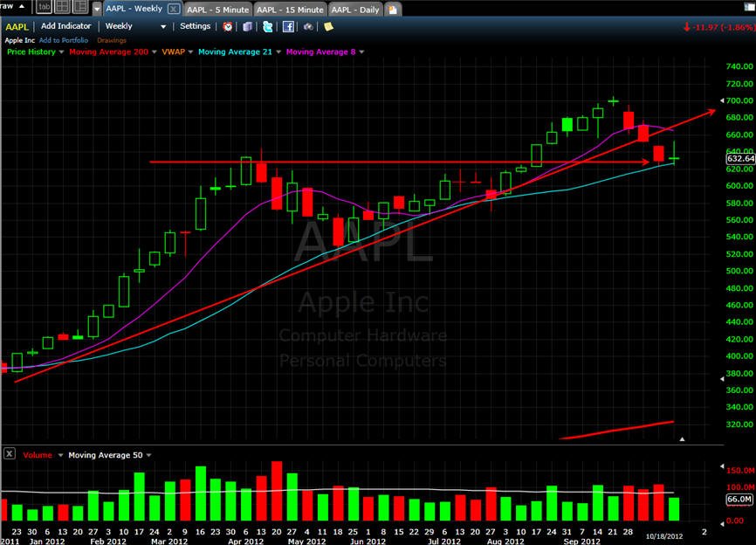Expand the VWAP dropdown arrow
Screen dimensions: 756x545
click(x=190, y=52)
